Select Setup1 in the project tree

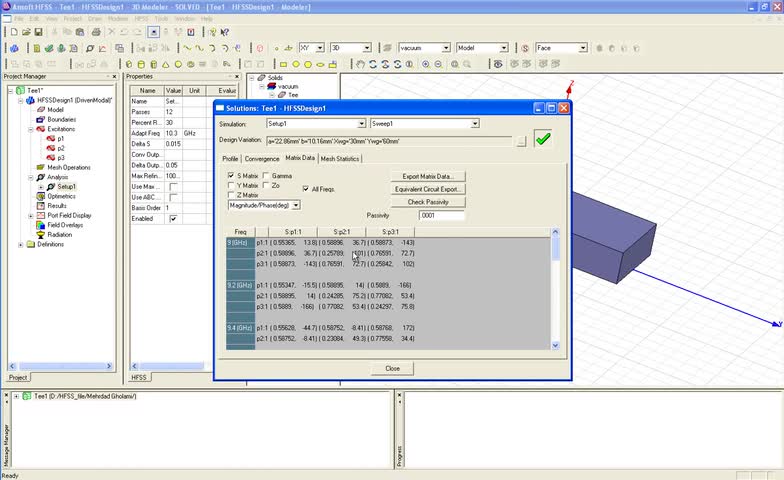click(66, 186)
